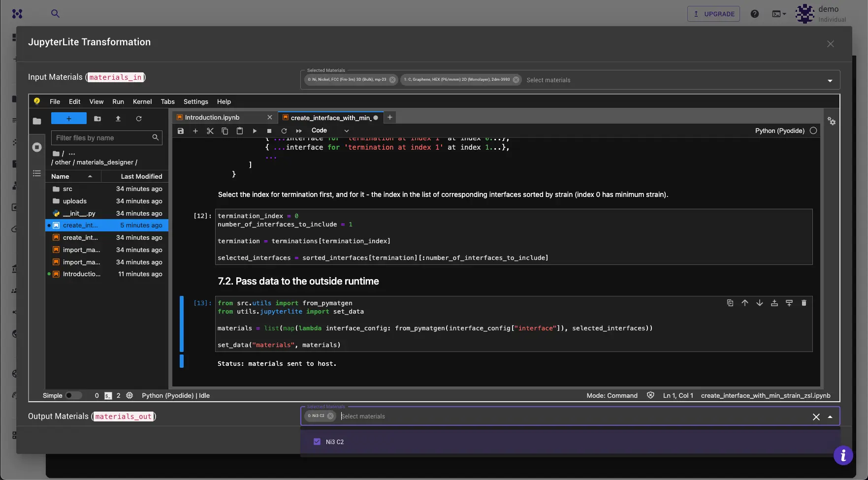This screenshot has width=868, height=480.
Task: Click the UPGRADE button
Action: pyautogui.click(x=713, y=14)
